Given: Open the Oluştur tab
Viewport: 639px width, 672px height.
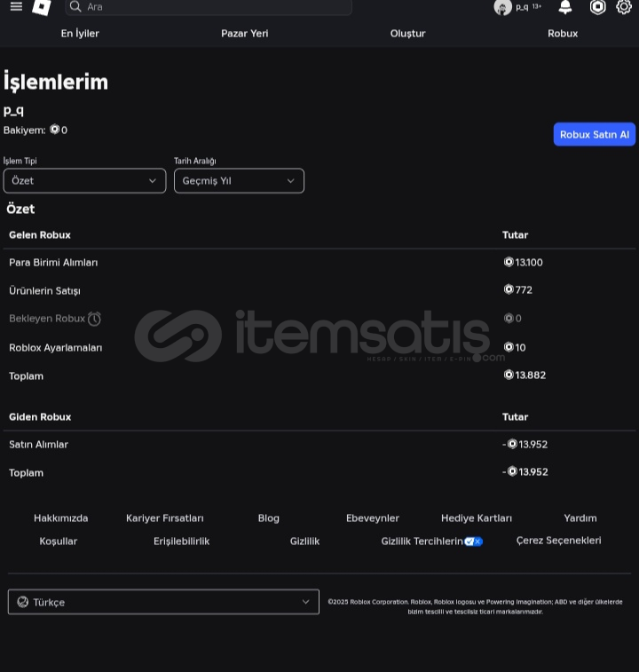Looking at the screenshot, I should click(x=407, y=34).
